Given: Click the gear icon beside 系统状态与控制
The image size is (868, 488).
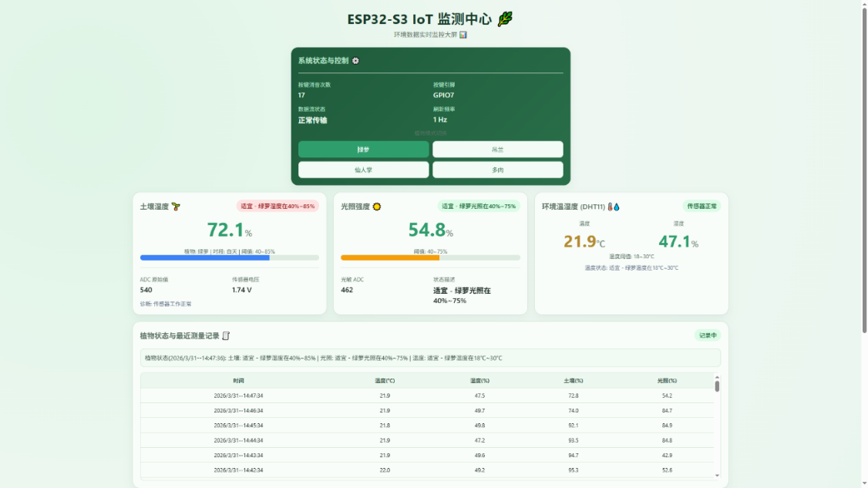Looking at the screenshot, I should tap(355, 61).
